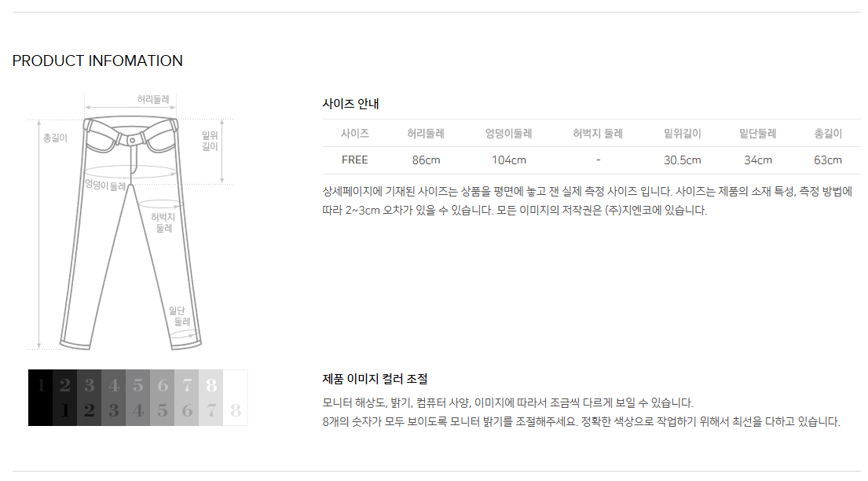Click the 밑위길이 label right of the pants diagram
868x481 pixels.
click(x=211, y=140)
